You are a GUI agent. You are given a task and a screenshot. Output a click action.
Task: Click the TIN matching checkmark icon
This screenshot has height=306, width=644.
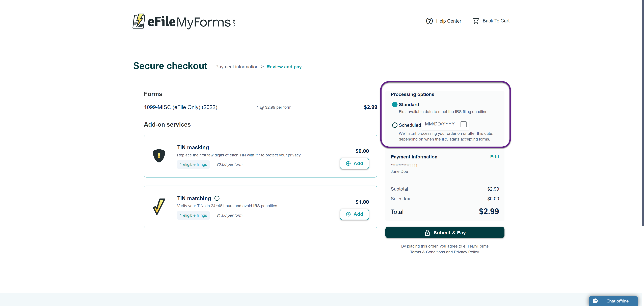click(159, 207)
